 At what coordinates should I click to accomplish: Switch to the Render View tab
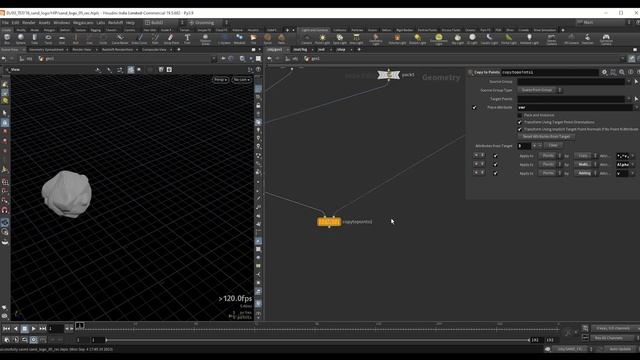click(x=82, y=50)
